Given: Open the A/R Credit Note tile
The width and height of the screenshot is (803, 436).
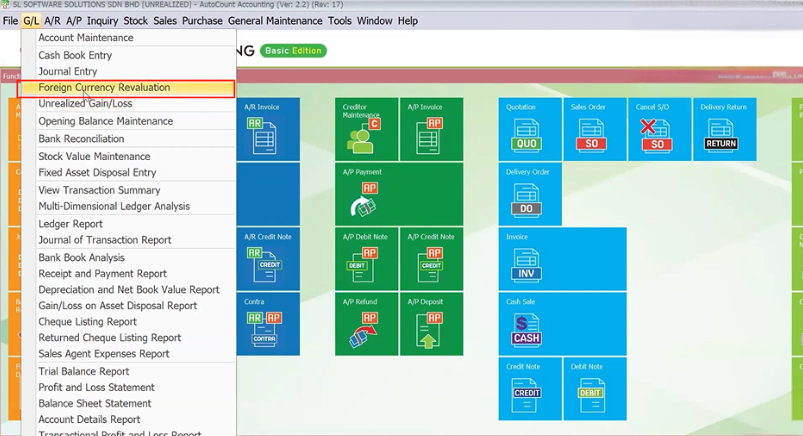Looking at the screenshot, I should pyautogui.click(x=268, y=259).
